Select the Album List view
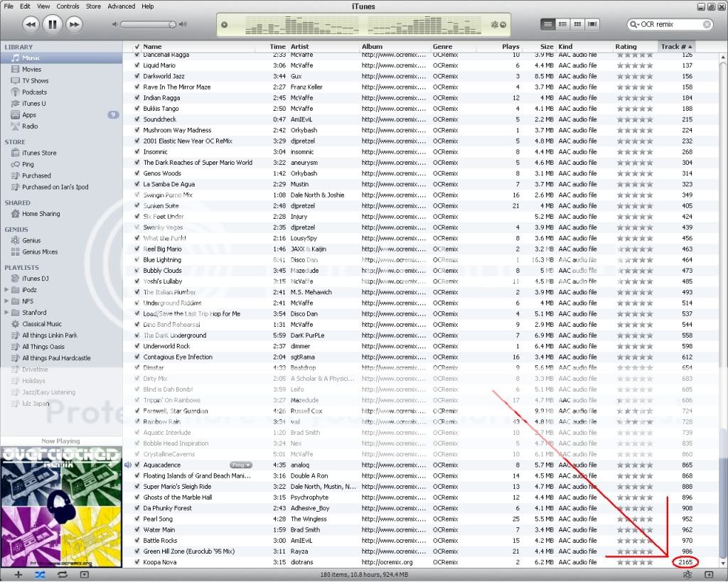Screen dimensions: 728x582 coord(562,23)
